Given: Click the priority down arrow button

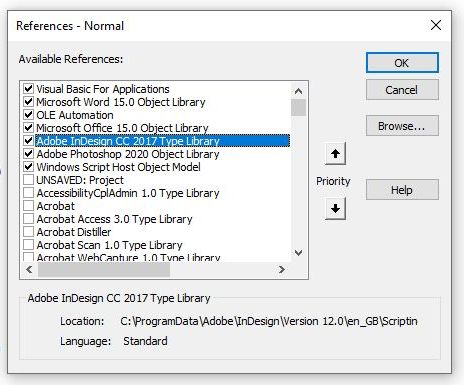Looking at the screenshot, I should coord(335,209).
